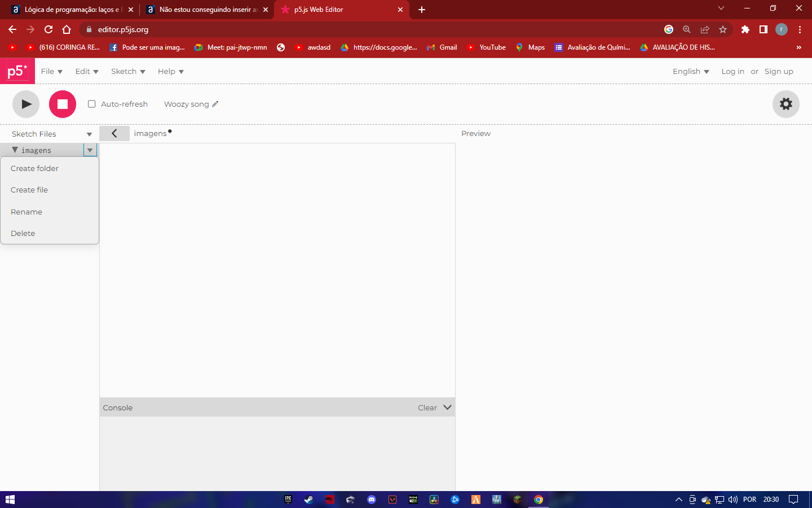Open the Edit menu

[87, 71]
